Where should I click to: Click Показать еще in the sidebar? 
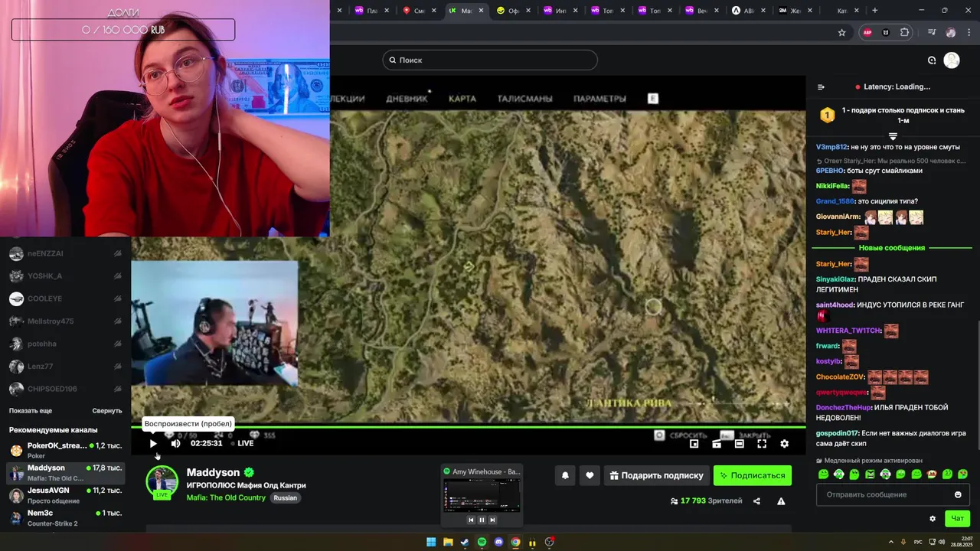point(31,411)
